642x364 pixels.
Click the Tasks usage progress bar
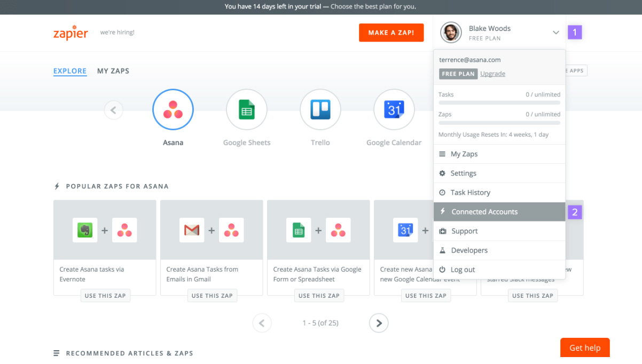click(499, 102)
